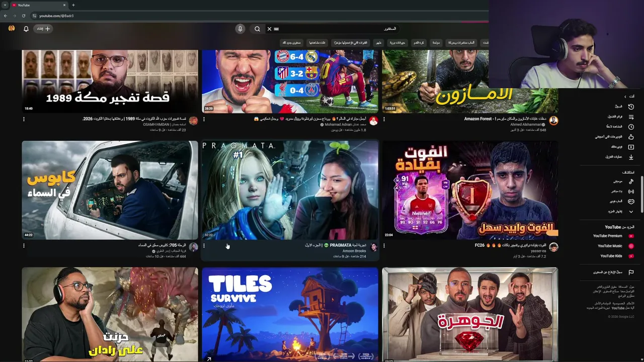Open YouTube Kids link
This screenshot has height=362, width=644.
tap(616, 256)
